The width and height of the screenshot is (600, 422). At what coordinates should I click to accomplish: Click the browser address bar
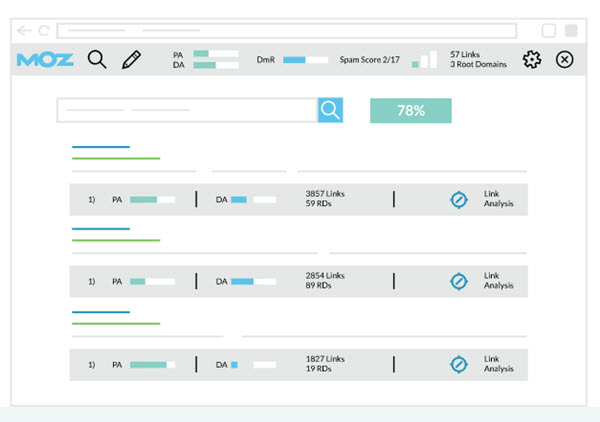pyautogui.click(x=285, y=30)
